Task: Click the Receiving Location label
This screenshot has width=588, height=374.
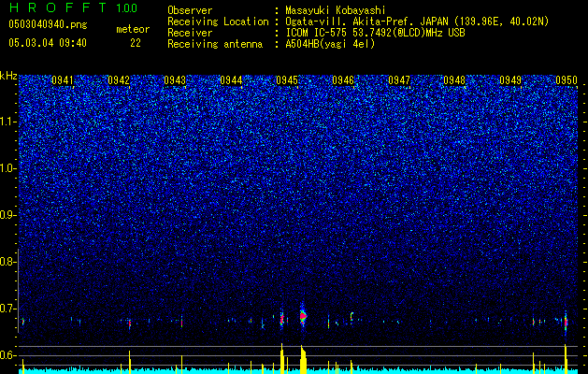Action: (x=218, y=22)
